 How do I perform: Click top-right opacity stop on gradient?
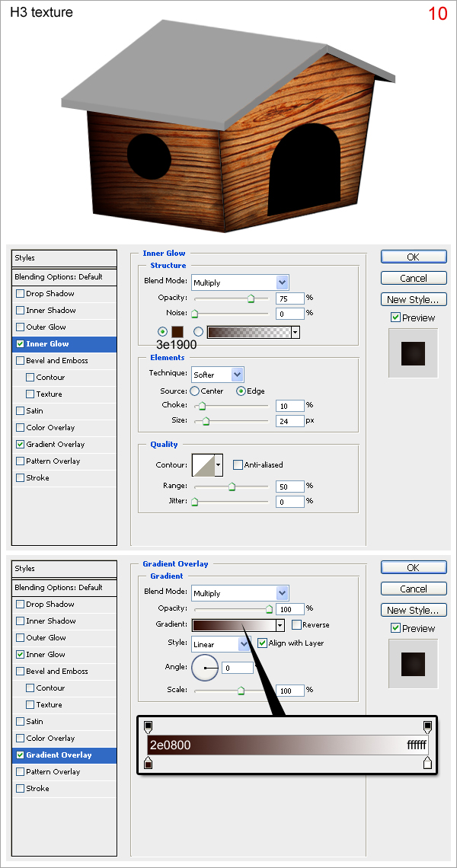427,726
